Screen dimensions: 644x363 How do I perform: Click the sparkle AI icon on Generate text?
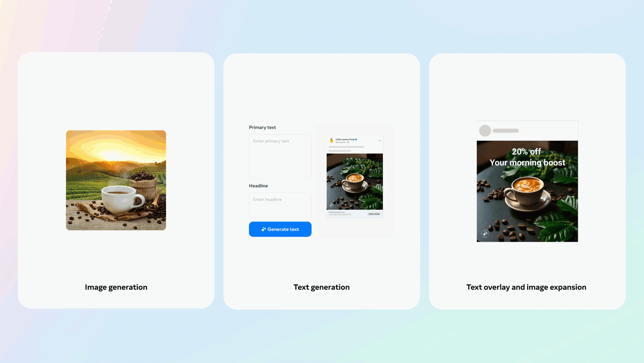(263, 229)
